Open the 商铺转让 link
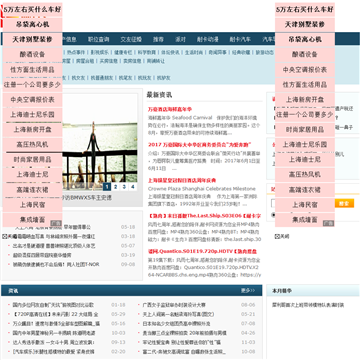360x360 pixels. [x=156, y=61]
